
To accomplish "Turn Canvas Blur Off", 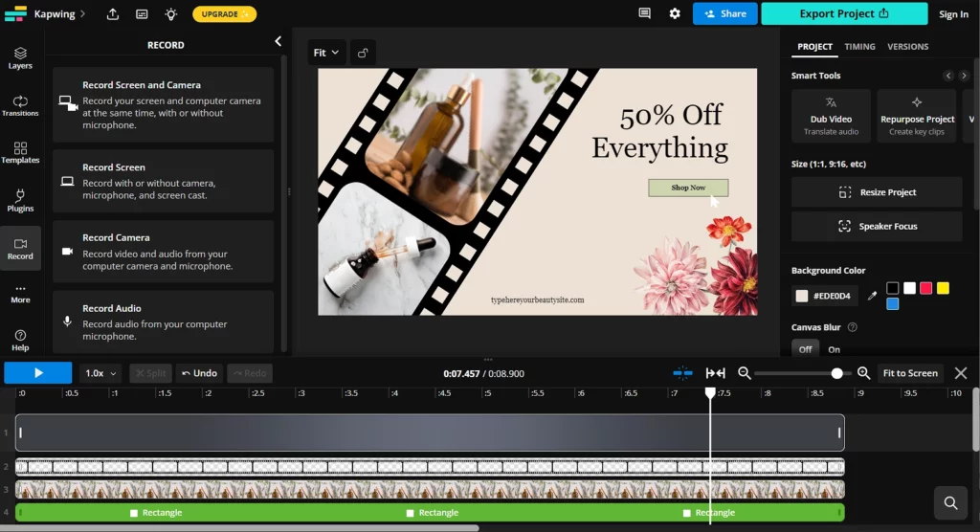I will click(x=805, y=349).
